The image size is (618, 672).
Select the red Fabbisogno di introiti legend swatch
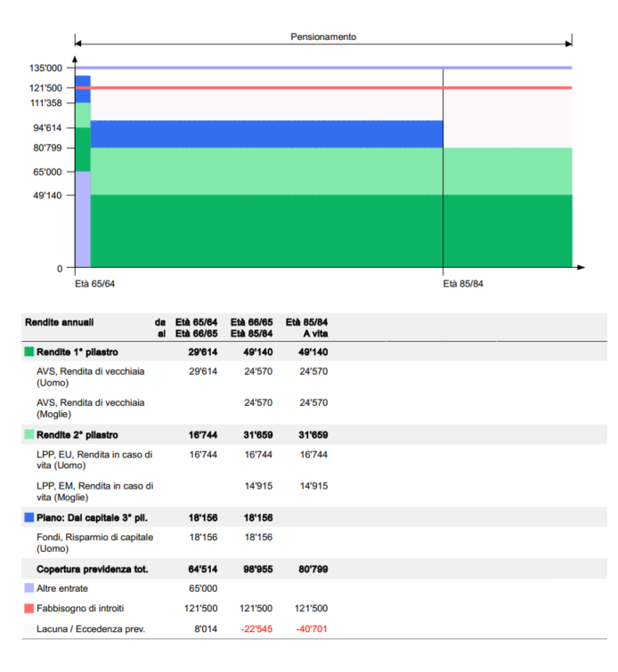29,609
